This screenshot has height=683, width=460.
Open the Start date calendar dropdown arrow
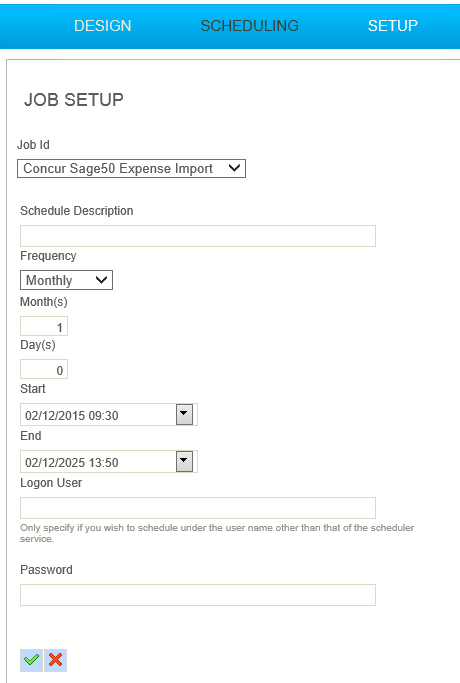point(184,414)
